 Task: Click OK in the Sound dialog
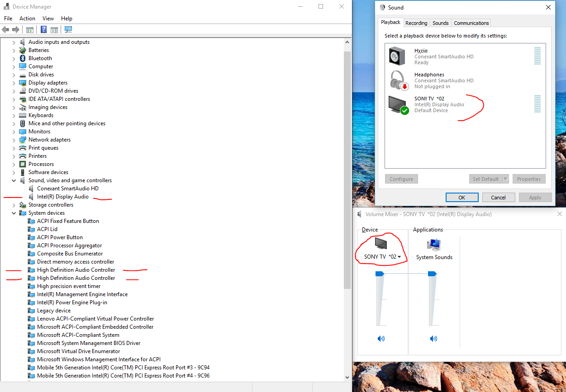[462, 197]
